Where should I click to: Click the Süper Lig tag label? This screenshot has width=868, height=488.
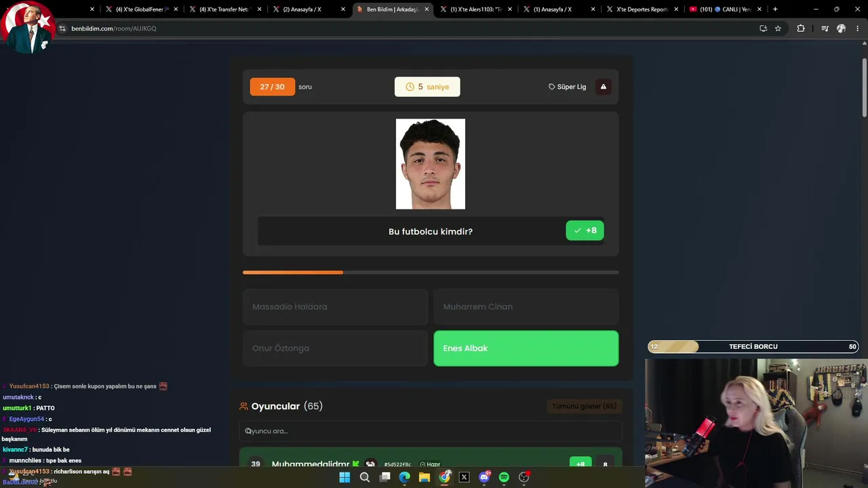coord(568,87)
